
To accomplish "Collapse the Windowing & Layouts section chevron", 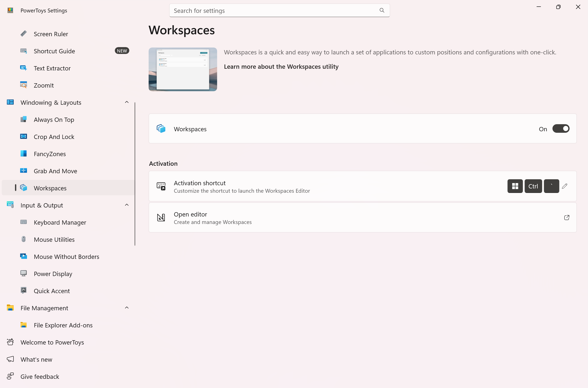I will [x=127, y=102].
